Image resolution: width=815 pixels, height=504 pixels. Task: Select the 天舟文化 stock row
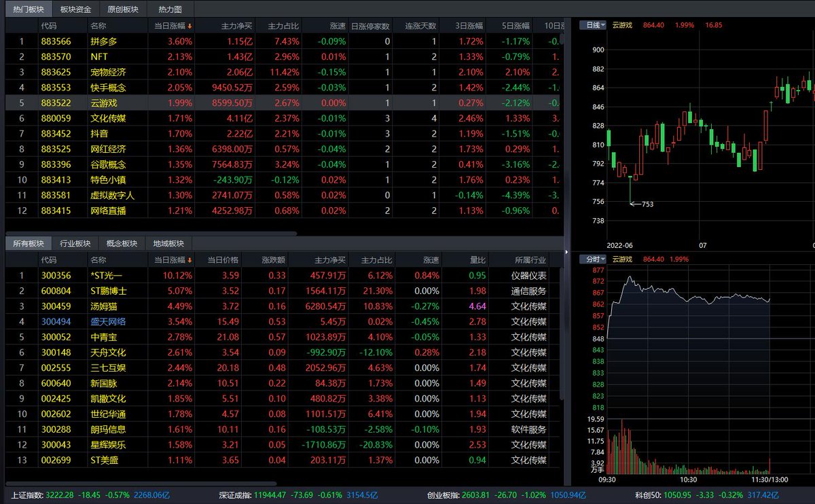(x=282, y=353)
